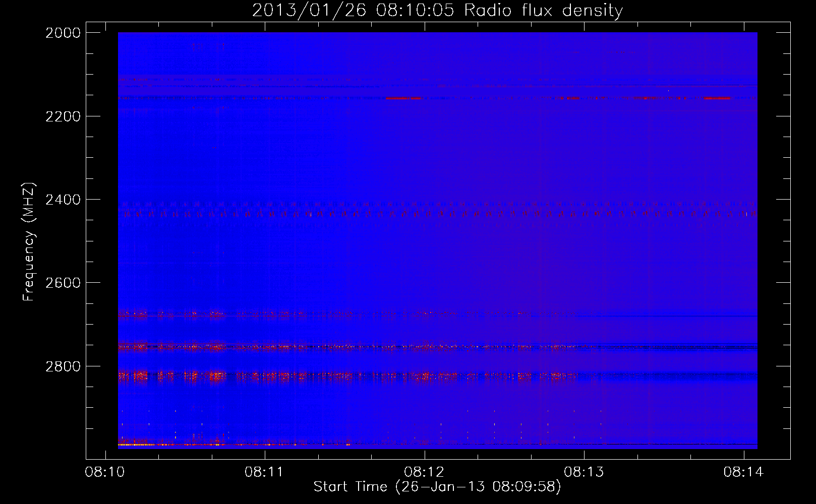The image size is (816, 504).
Task: Click the 08:12 time tick label
Action: click(425, 472)
